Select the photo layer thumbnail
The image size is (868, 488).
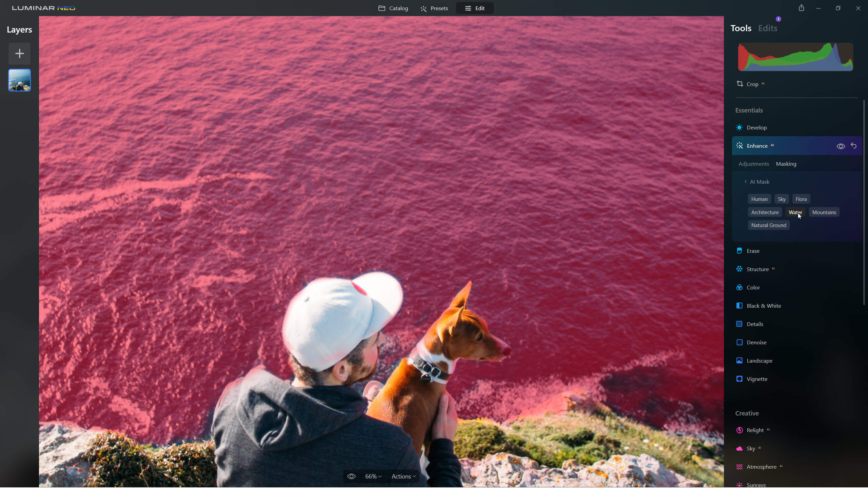click(x=19, y=80)
